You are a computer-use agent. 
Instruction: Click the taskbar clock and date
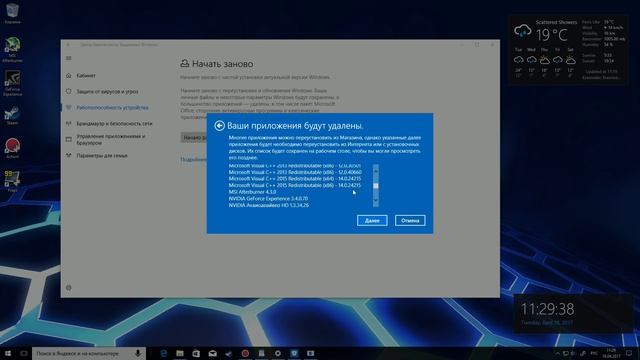[x=611, y=353]
